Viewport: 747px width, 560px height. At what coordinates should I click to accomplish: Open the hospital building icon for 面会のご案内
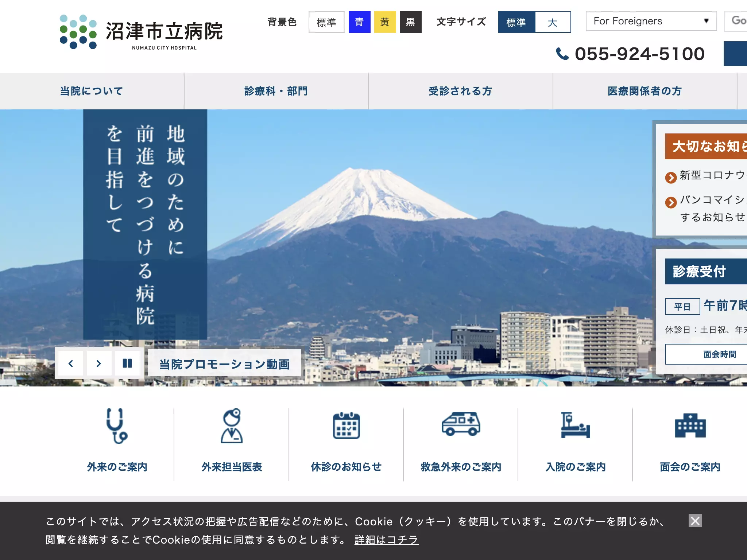pos(690,425)
